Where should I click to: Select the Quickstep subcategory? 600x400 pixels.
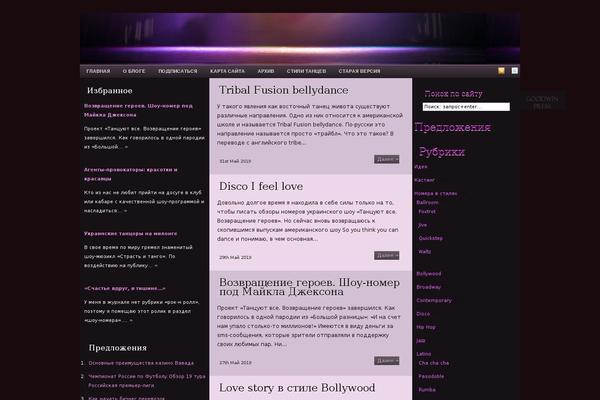point(430,238)
